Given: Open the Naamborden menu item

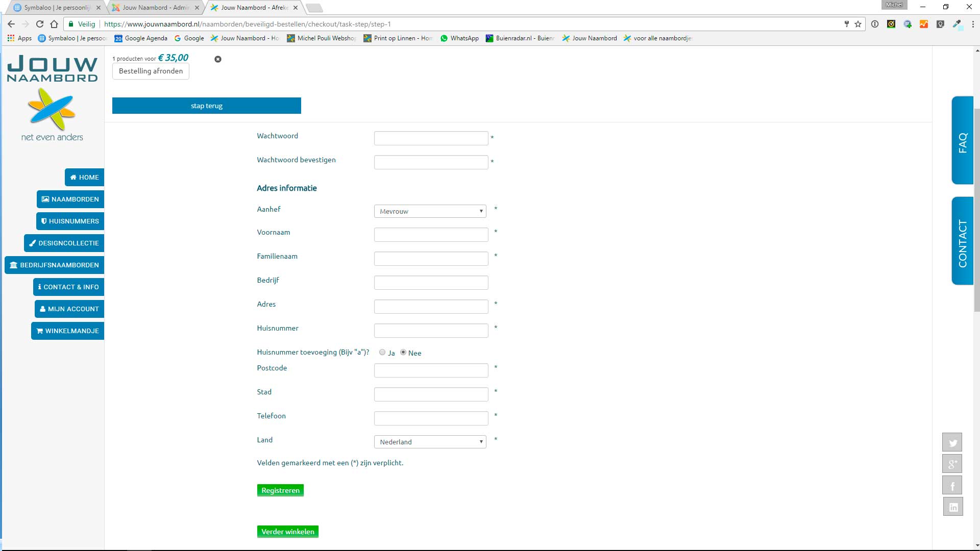Looking at the screenshot, I should point(70,199).
